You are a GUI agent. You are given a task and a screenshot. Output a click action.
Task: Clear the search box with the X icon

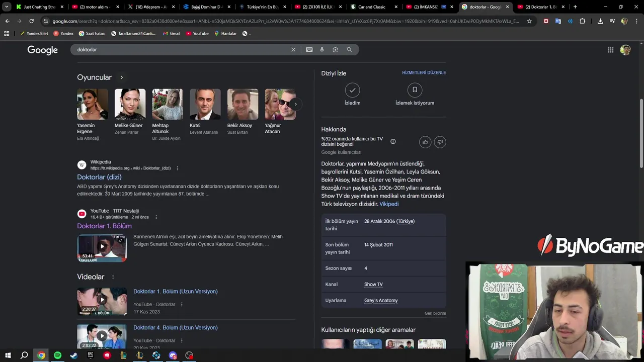(293, 50)
